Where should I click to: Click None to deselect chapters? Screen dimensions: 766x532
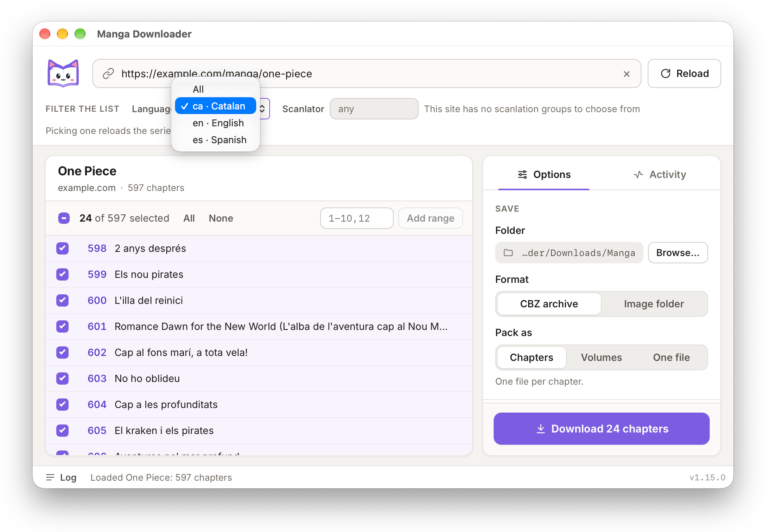221,218
